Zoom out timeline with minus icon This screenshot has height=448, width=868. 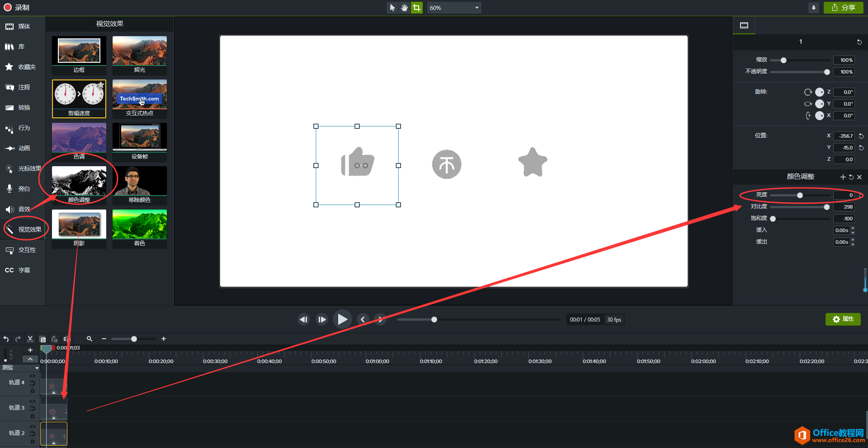[104, 339]
